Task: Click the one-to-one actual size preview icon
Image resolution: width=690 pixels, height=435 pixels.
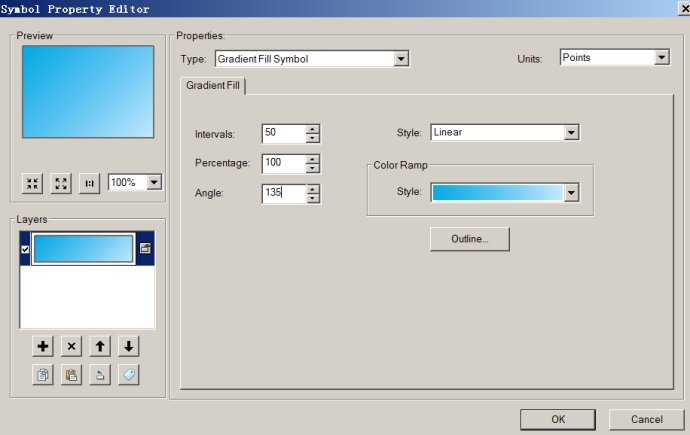Action: pyautogui.click(x=89, y=183)
